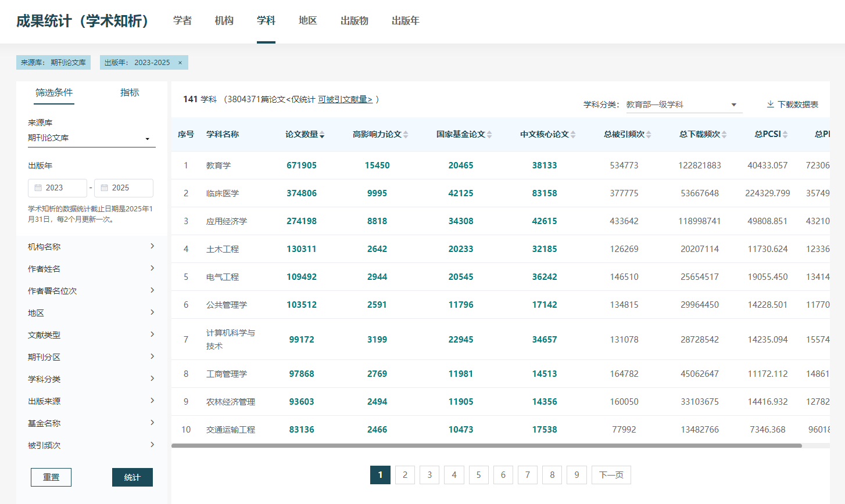Click the 成果统计（学术知析） title
Image resolution: width=845 pixels, height=504 pixels.
[83, 21]
